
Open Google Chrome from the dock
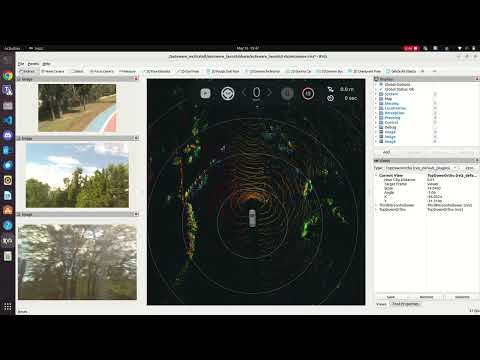(x=8, y=76)
